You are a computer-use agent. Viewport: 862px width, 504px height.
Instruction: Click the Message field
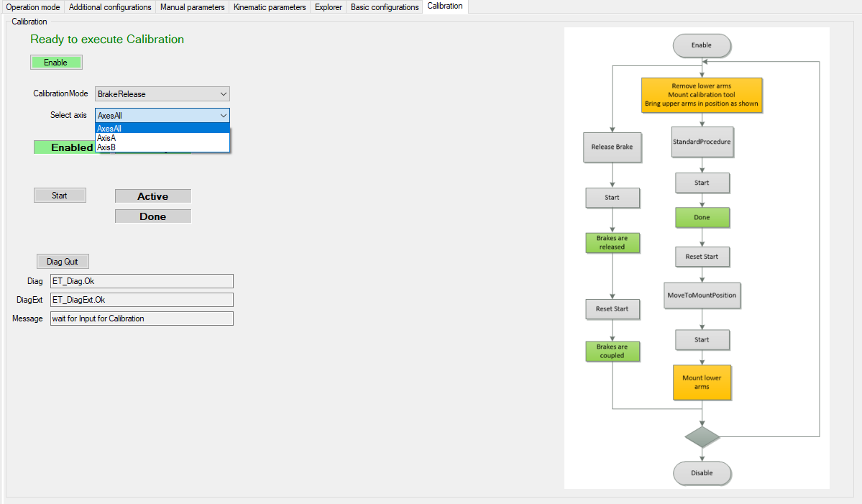(x=141, y=319)
